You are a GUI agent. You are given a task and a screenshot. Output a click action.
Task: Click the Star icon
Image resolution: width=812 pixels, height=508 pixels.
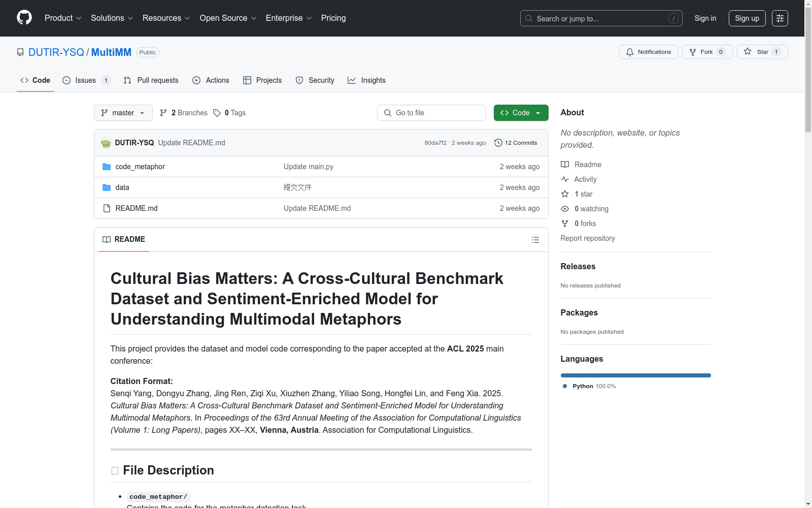748,51
